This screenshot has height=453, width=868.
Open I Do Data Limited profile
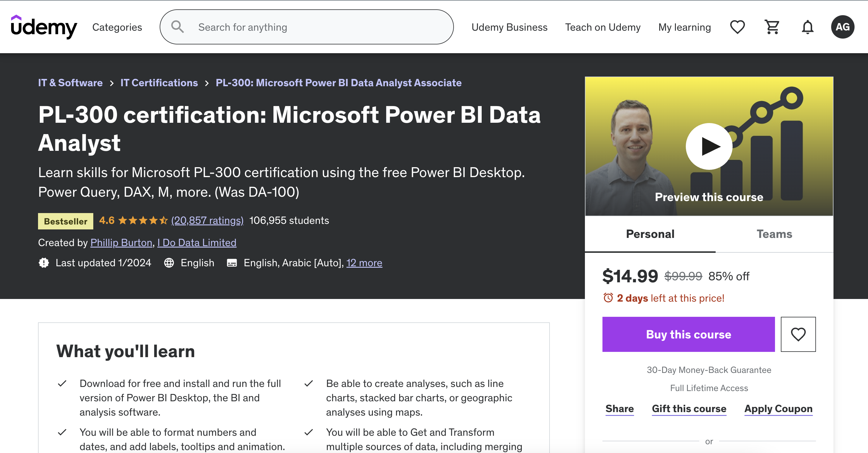[197, 243]
